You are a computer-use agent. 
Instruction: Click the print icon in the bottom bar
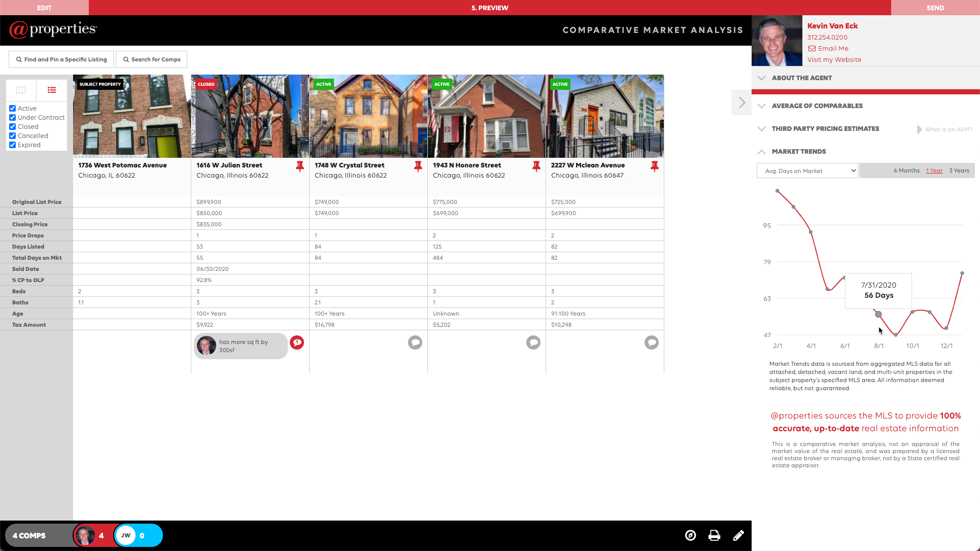714,535
